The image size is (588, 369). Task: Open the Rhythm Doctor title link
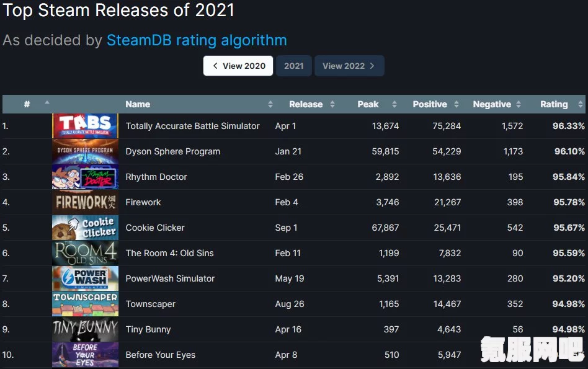click(156, 177)
